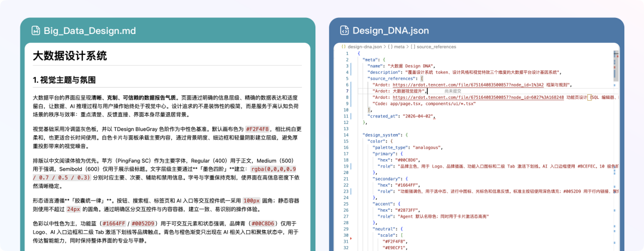644x251 pixels.
Task: Click the "color" key on line 15
Action: 376,141
